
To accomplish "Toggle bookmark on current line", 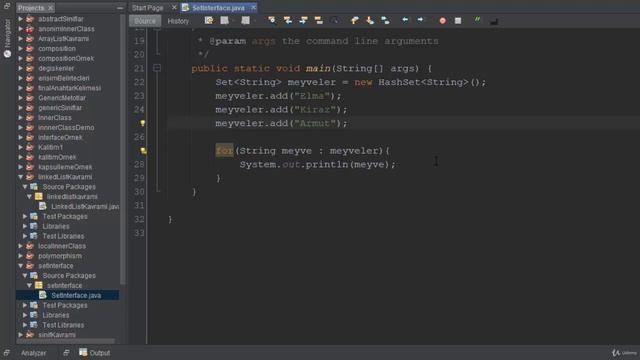I will (385, 20).
